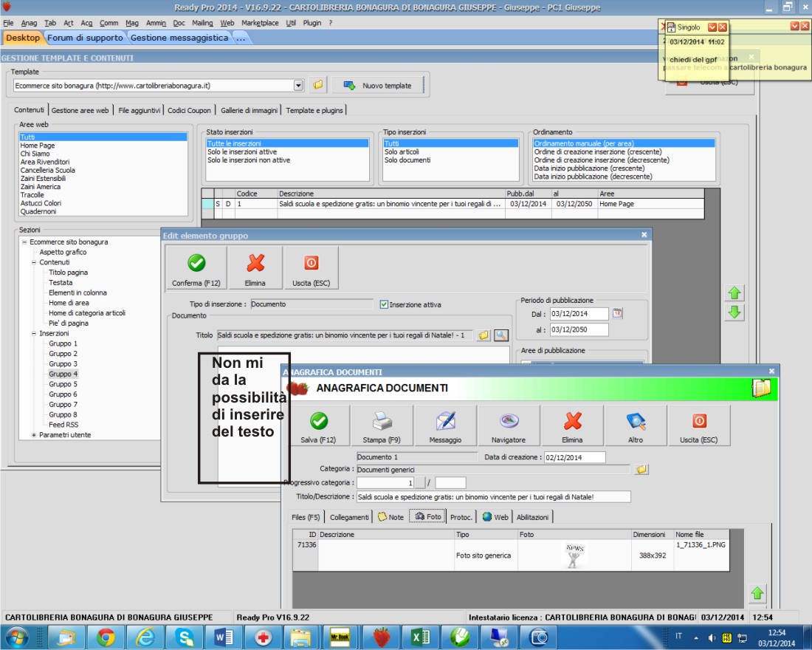Print the document with Stampa (F9)

pos(382,425)
